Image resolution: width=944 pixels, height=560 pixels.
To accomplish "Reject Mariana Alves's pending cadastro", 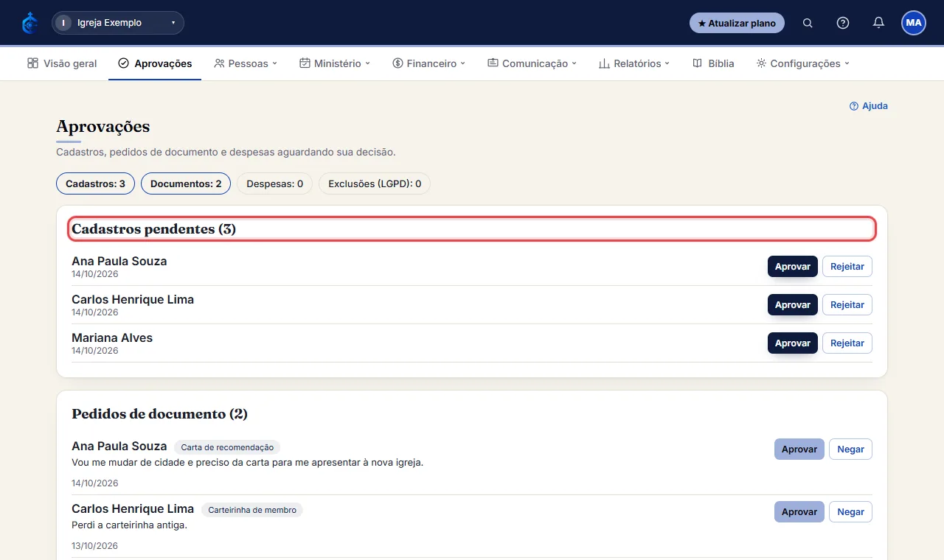I will [847, 343].
